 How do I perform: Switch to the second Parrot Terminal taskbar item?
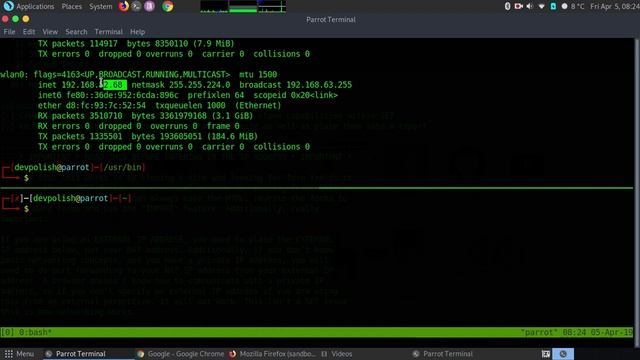pos(443,354)
